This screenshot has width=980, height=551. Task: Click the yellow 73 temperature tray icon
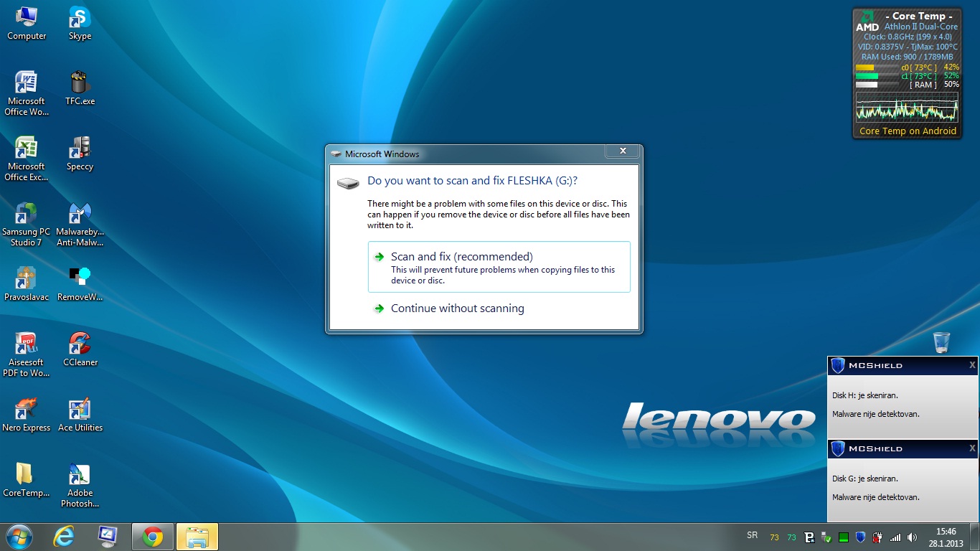coord(774,537)
